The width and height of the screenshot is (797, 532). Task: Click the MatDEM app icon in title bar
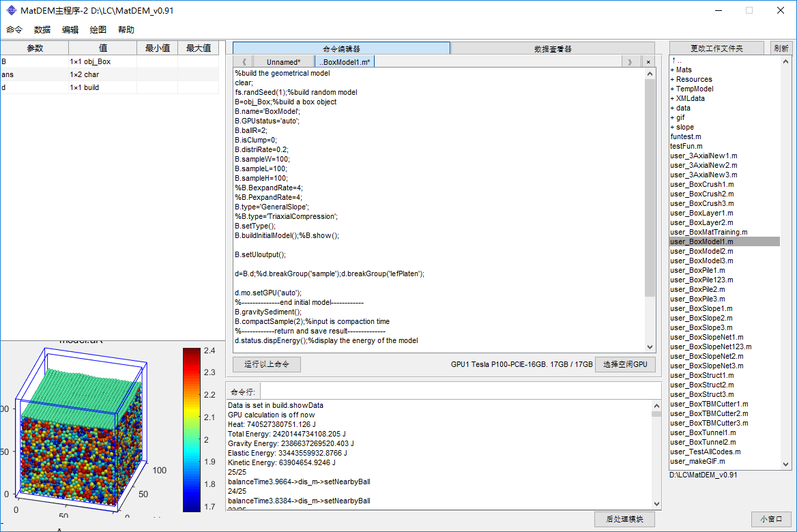[x=12, y=11]
